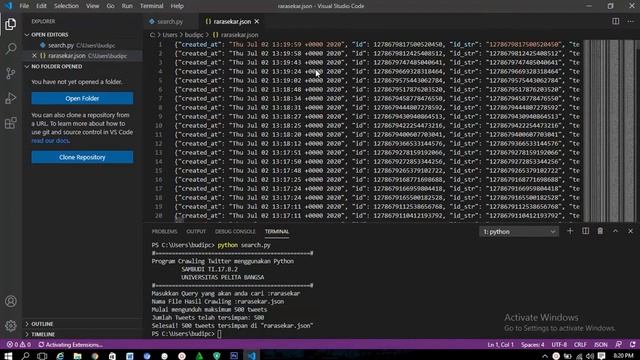This screenshot has width=640, height=360.
Task: Open the Go menu
Action: (110, 6)
